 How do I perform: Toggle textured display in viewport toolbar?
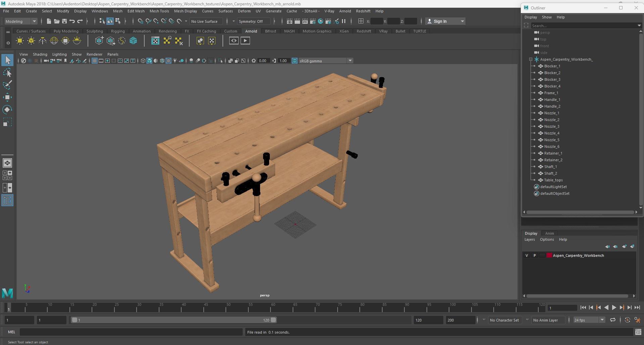pyautogui.click(x=168, y=61)
